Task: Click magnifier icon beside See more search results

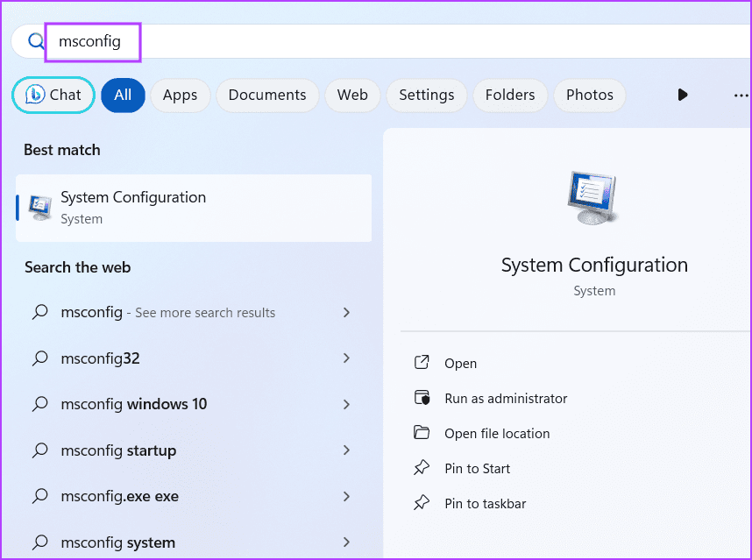Action: tap(39, 312)
